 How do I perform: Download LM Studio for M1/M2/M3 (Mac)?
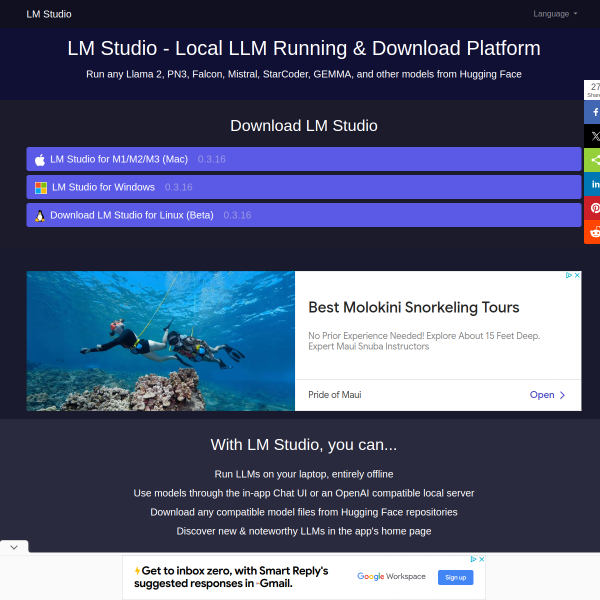coord(304,159)
